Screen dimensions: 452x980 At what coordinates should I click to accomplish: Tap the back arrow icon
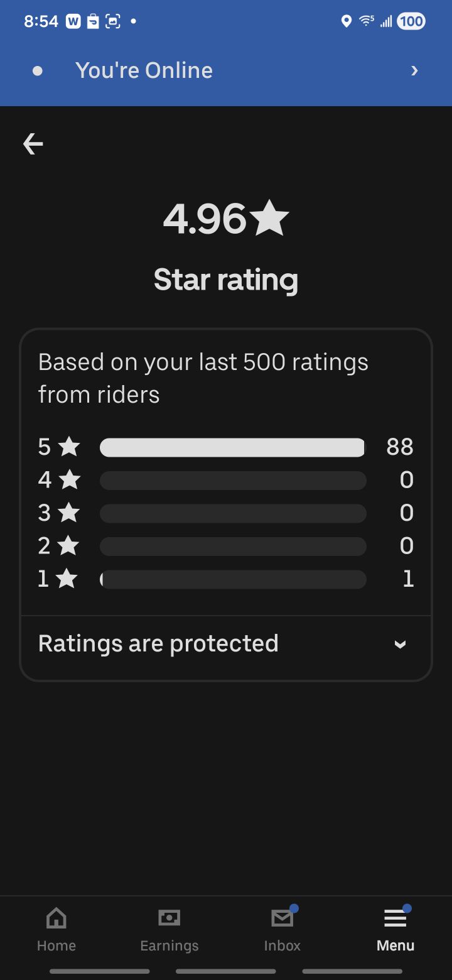tap(33, 144)
